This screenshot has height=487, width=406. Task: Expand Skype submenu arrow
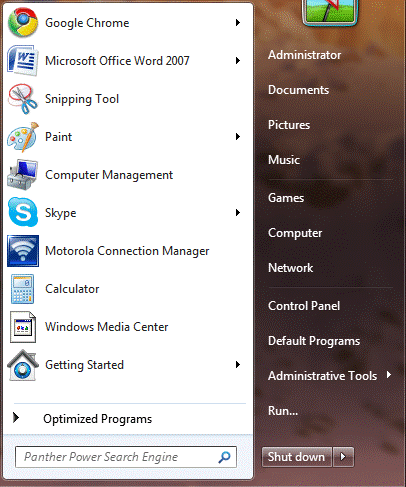tap(238, 212)
